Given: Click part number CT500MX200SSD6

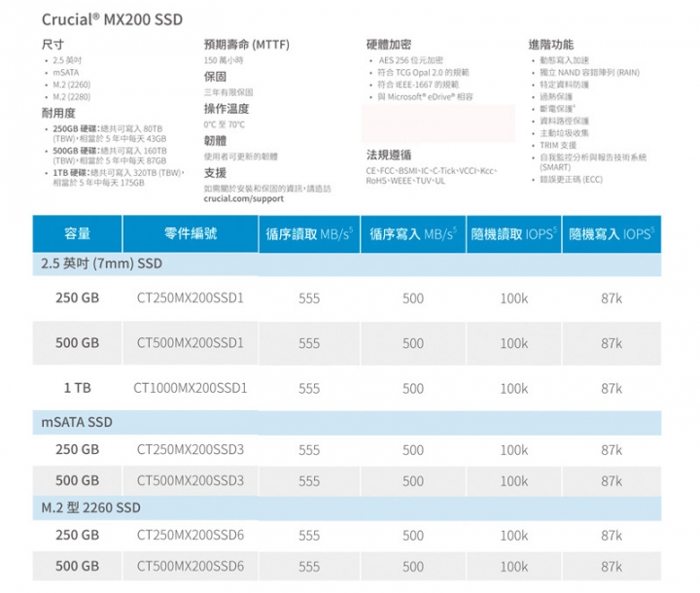Looking at the screenshot, I should pyautogui.click(x=191, y=566).
